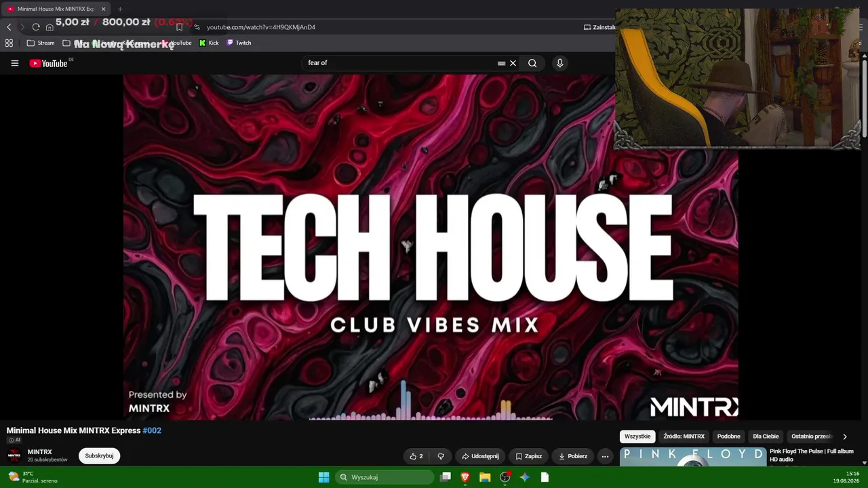Open the Twitch bookmark

click(x=239, y=43)
